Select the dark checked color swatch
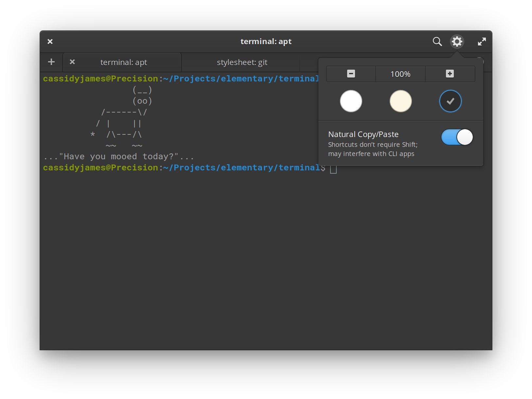 click(x=451, y=101)
